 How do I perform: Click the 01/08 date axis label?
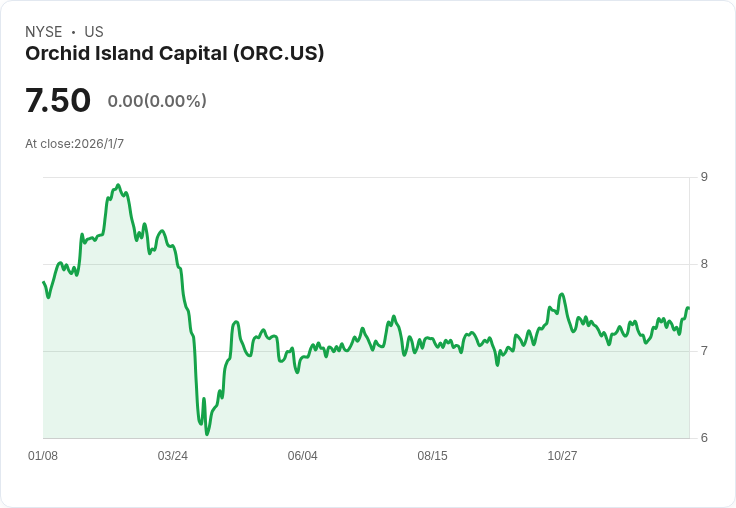click(43, 456)
